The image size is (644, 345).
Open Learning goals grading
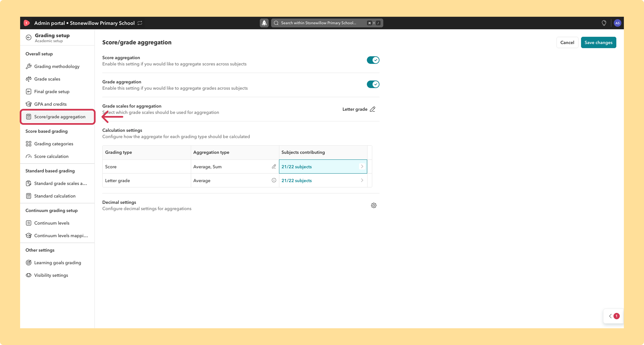coord(57,263)
